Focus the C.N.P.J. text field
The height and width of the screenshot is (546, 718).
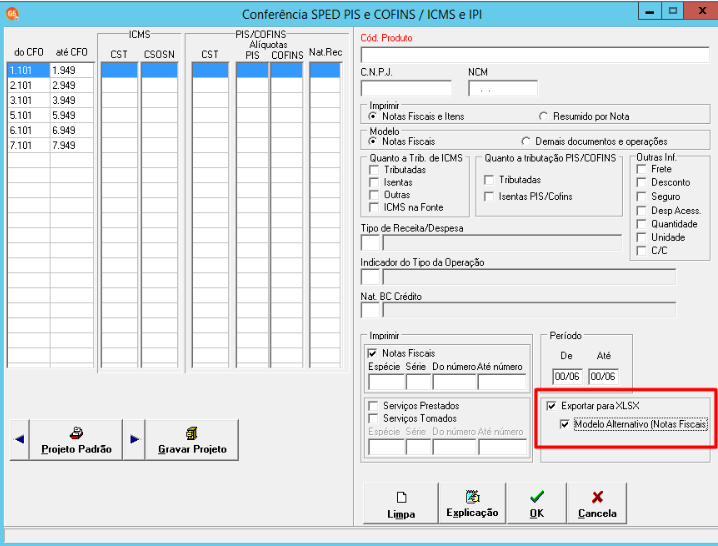[406, 88]
